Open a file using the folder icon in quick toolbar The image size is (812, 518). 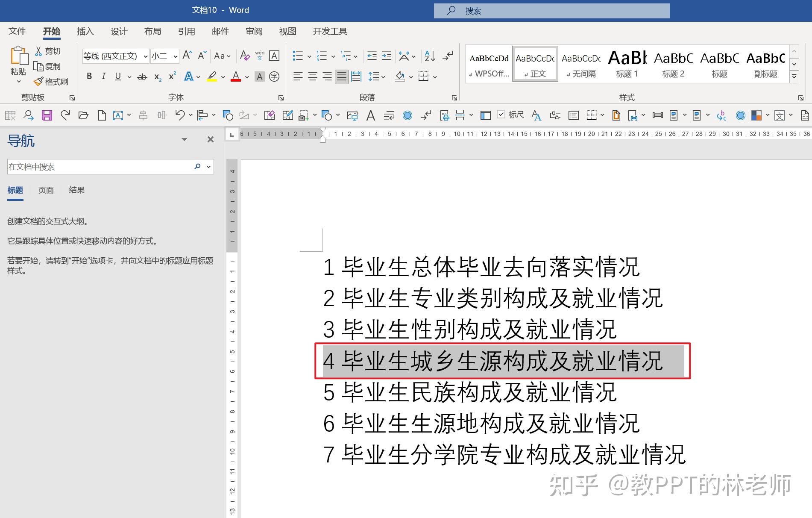[x=83, y=115]
